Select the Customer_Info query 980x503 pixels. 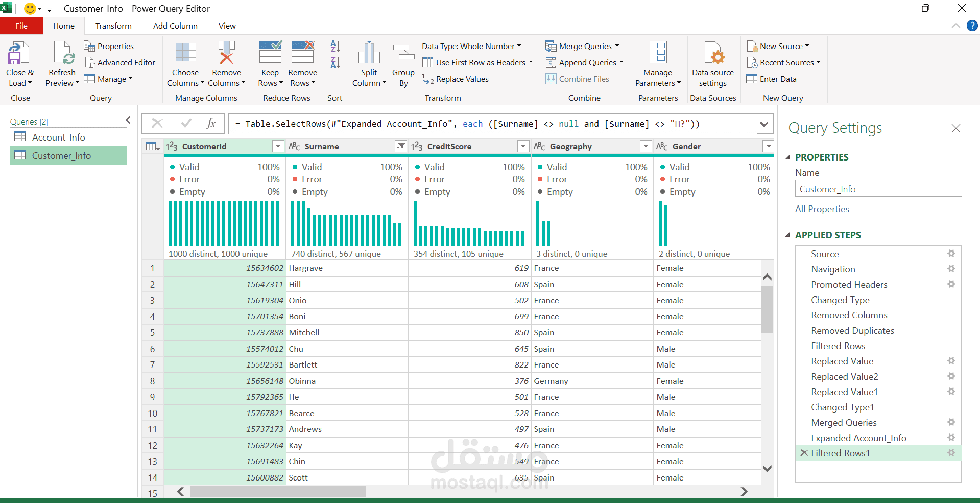point(68,155)
